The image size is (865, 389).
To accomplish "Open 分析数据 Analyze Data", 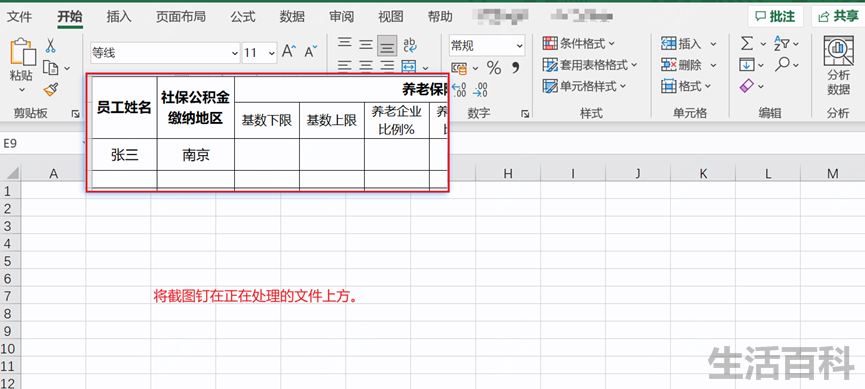I will 839,65.
